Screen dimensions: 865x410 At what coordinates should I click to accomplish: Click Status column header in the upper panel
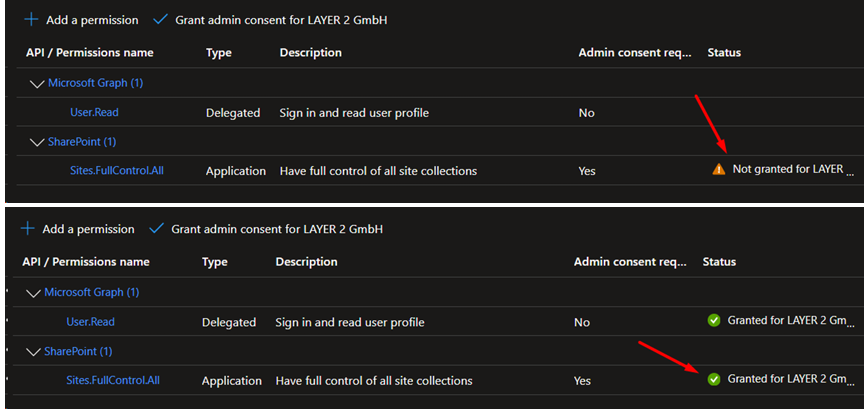click(x=724, y=52)
